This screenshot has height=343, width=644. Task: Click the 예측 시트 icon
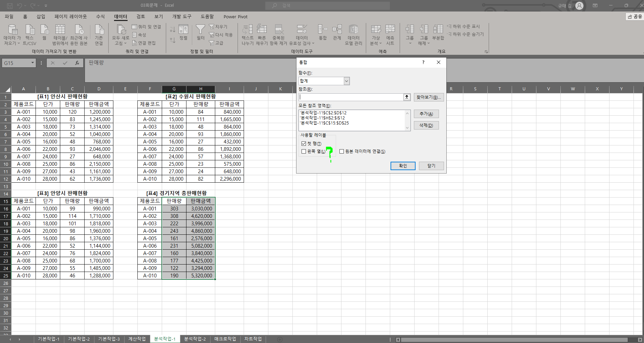click(390, 30)
